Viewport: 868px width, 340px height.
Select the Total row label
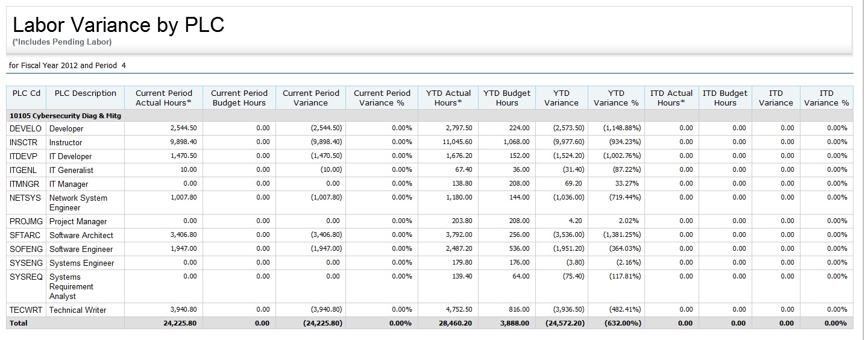pos(19,323)
